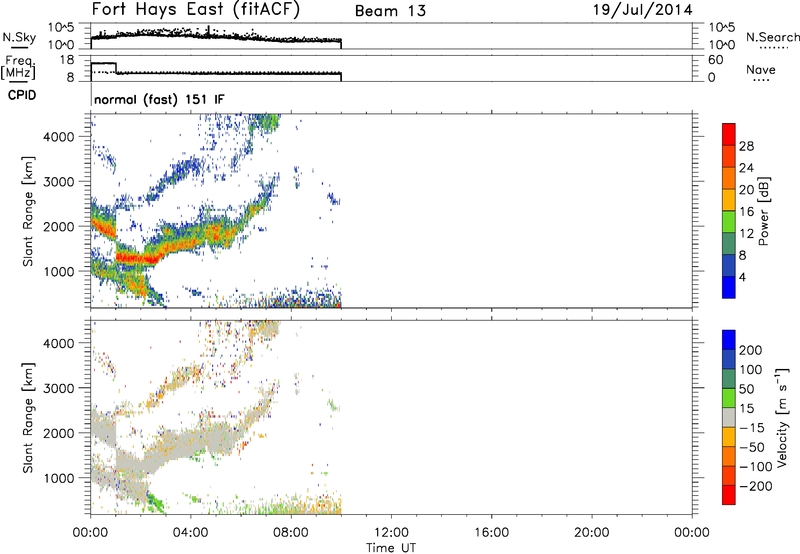
Task: Click the 'Power [dB]' colorbar title
Action: [763, 211]
